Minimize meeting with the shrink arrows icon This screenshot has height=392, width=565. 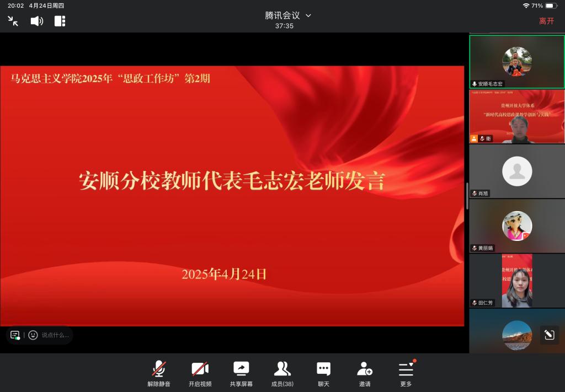point(13,21)
